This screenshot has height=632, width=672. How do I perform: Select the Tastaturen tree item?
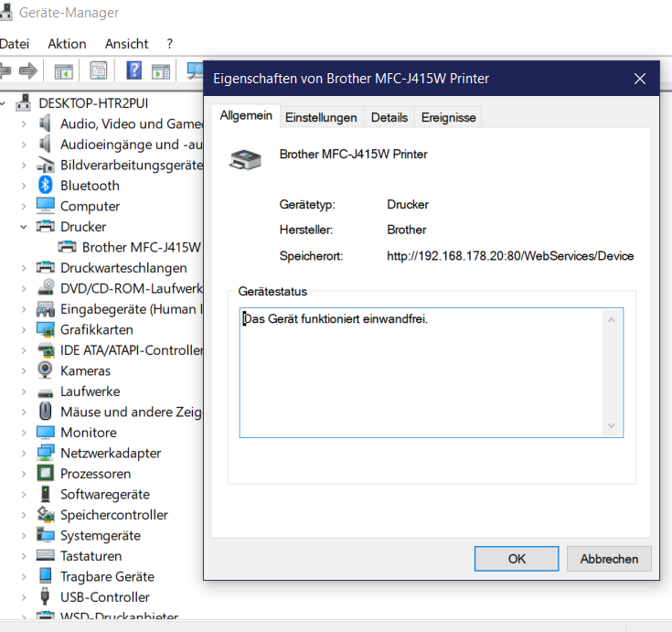tap(91, 556)
